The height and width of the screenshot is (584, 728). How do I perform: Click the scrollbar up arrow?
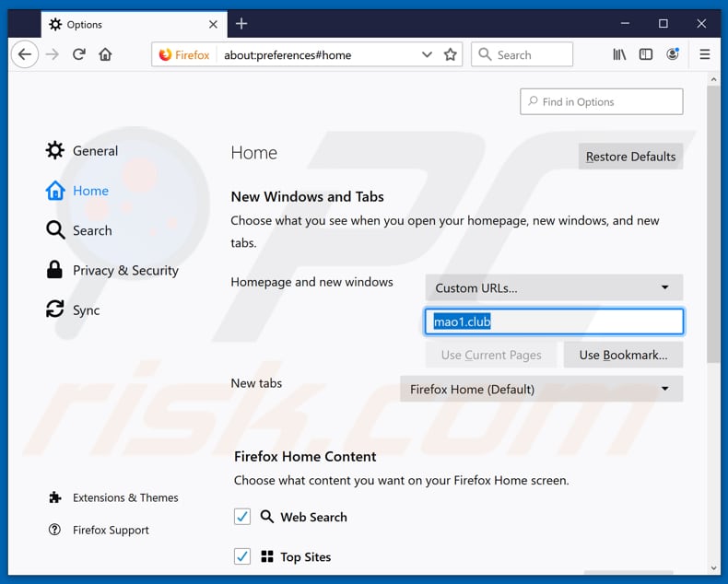pyautogui.click(x=713, y=79)
